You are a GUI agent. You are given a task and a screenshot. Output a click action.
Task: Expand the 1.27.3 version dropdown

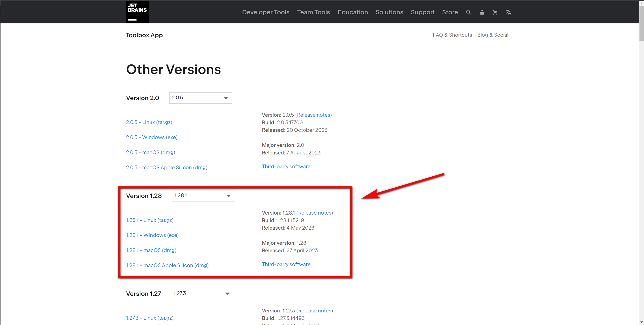(202, 294)
